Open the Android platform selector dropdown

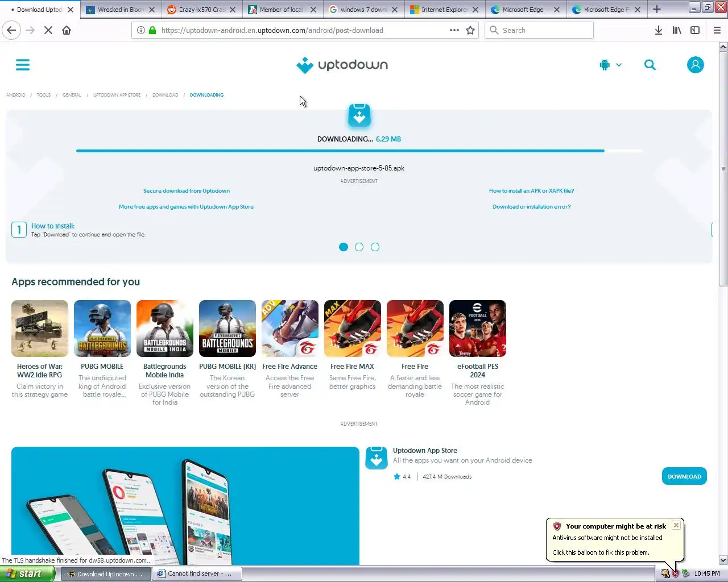610,65
